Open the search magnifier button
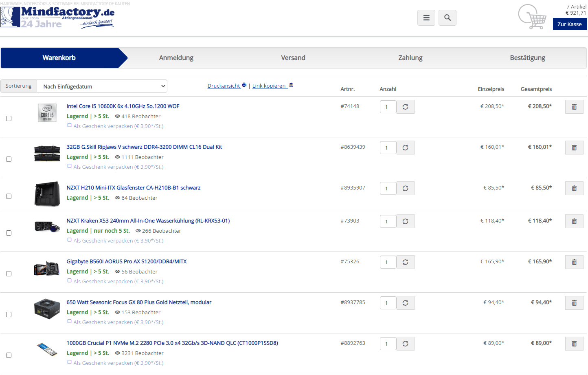Image resolution: width=588 pixels, height=375 pixels. (x=448, y=18)
